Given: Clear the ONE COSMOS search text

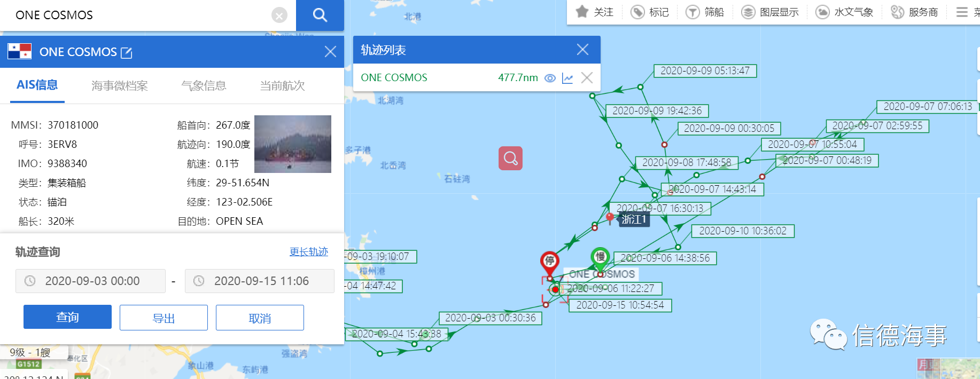Looking at the screenshot, I should click(x=279, y=15).
